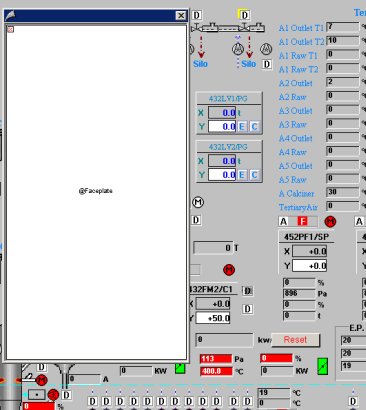The height and width of the screenshot is (410, 366).
Task: Click the D button beside 432FM2/C1 X value
Action: point(247,309)
